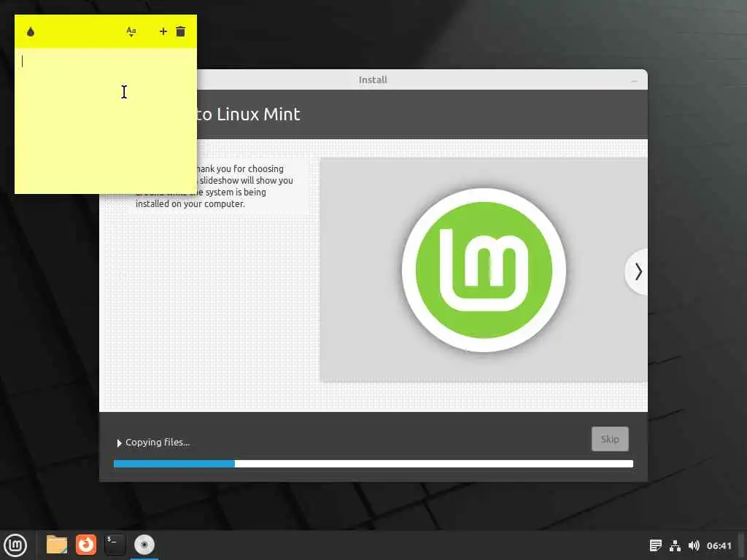
Task: Open the calendar from the 06:41 clock
Action: [719, 545]
